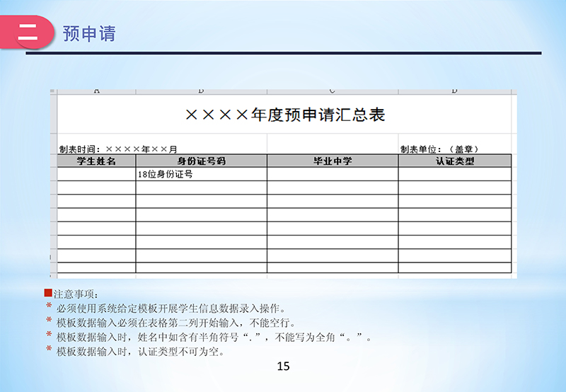
Task: Click the cell containing 18位身份证号
Action: point(202,174)
